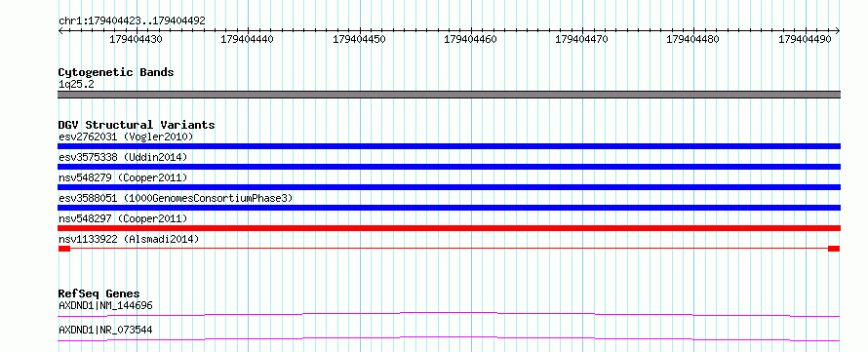Click the RefSeq Genes track title
Viewport: 868px width, 352px height.
[x=99, y=293]
